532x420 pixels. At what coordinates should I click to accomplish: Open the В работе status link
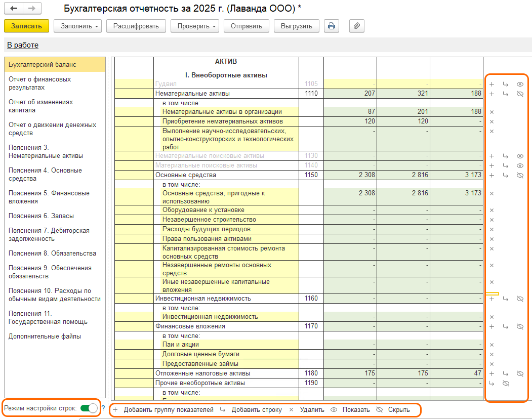pos(23,45)
